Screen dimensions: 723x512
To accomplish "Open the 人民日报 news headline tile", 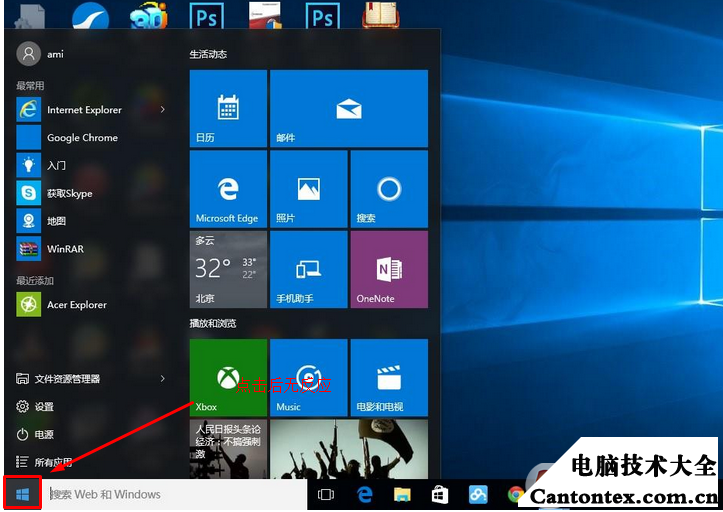I will click(x=228, y=449).
